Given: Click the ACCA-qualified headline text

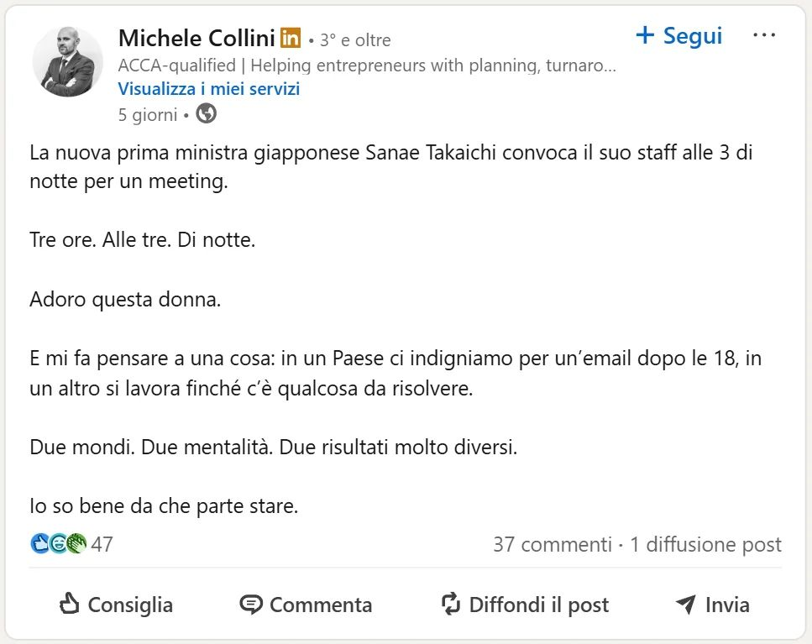Looking at the screenshot, I should click(367, 65).
